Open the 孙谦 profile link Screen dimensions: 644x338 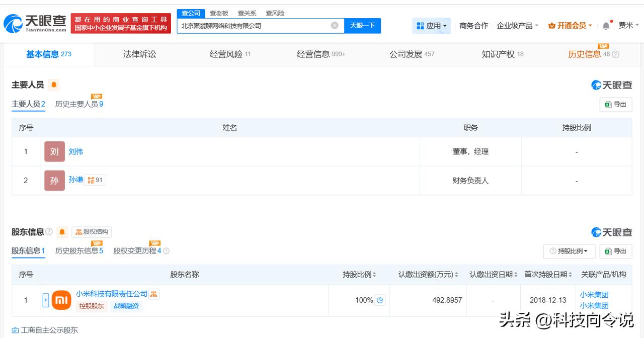pyautogui.click(x=76, y=180)
